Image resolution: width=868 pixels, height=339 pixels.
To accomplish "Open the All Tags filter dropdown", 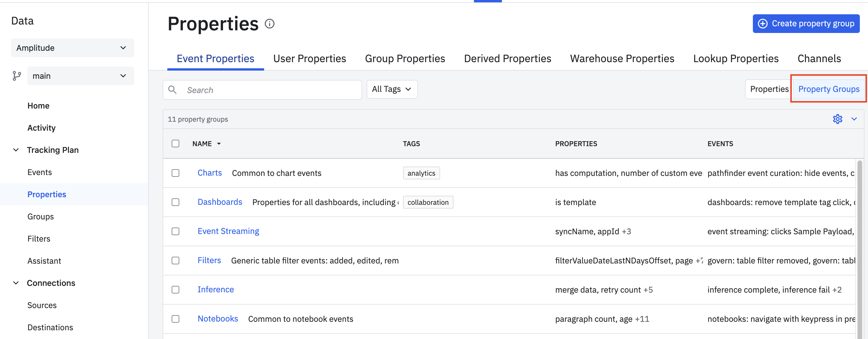I will click(392, 89).
